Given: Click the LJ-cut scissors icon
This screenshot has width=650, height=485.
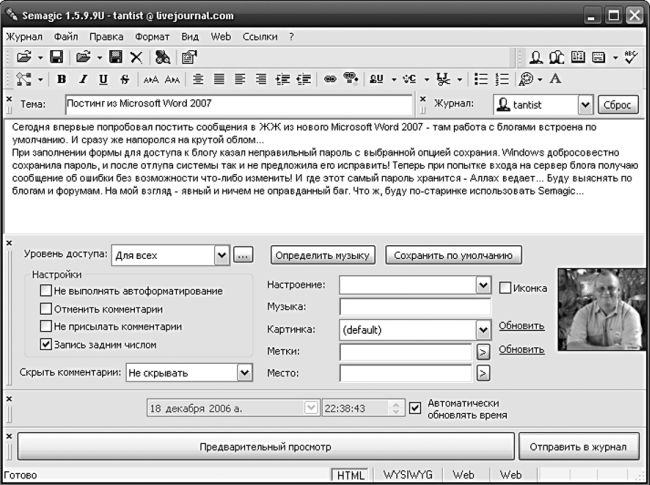Looking at the screenshot, I should point(443,79).
